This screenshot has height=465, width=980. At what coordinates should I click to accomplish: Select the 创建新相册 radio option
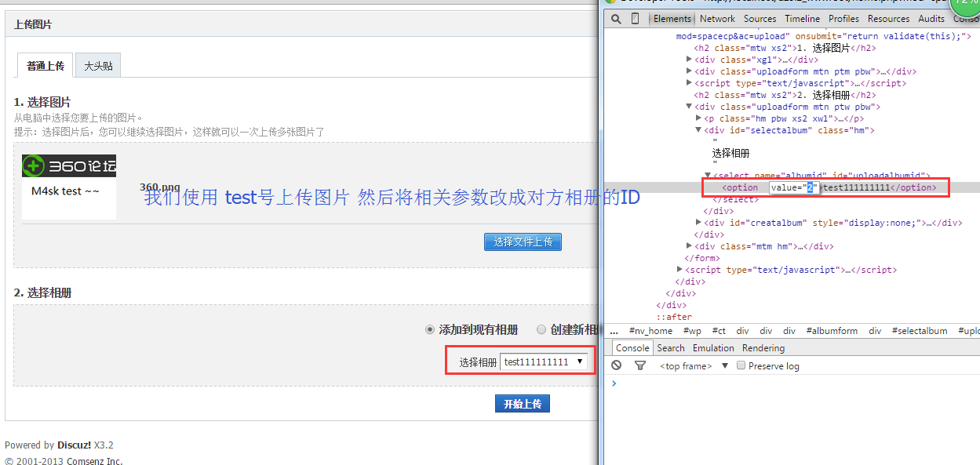[541, 329]
